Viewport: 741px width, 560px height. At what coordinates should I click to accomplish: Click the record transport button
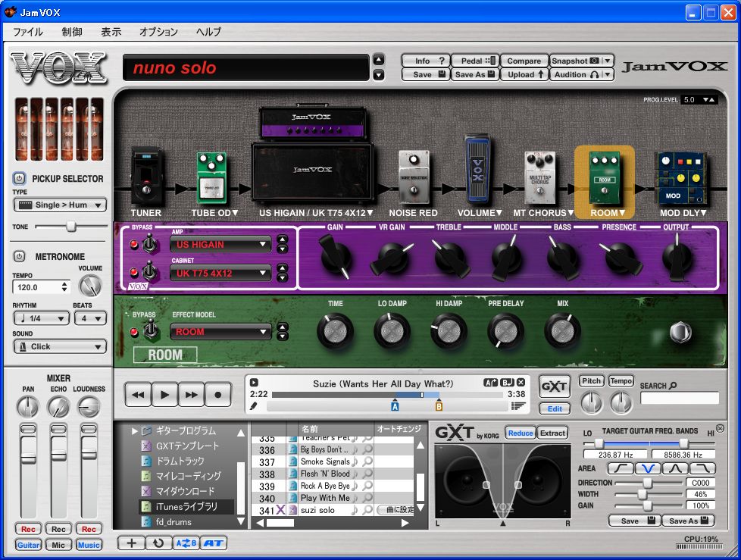tap(218, 395)
